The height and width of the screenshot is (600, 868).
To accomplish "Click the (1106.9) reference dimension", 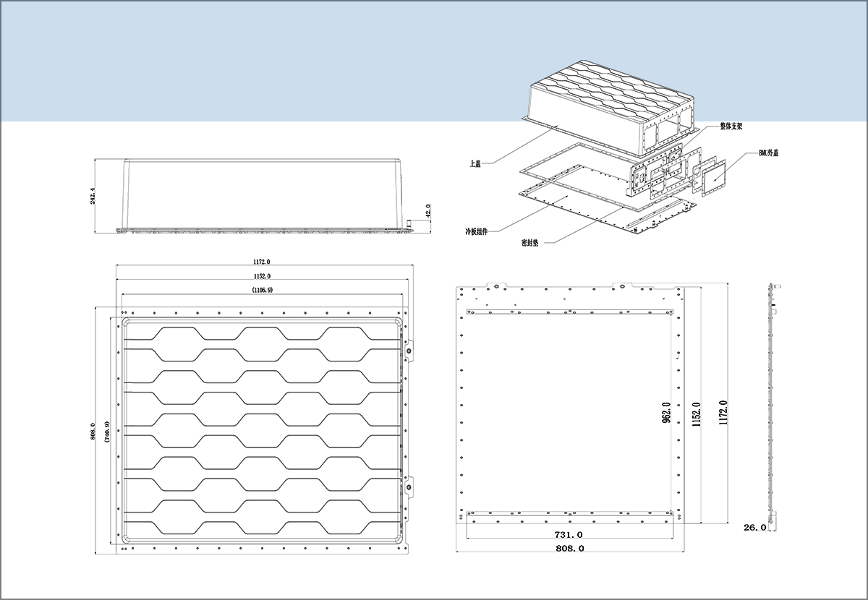I will tap(262, 290).
